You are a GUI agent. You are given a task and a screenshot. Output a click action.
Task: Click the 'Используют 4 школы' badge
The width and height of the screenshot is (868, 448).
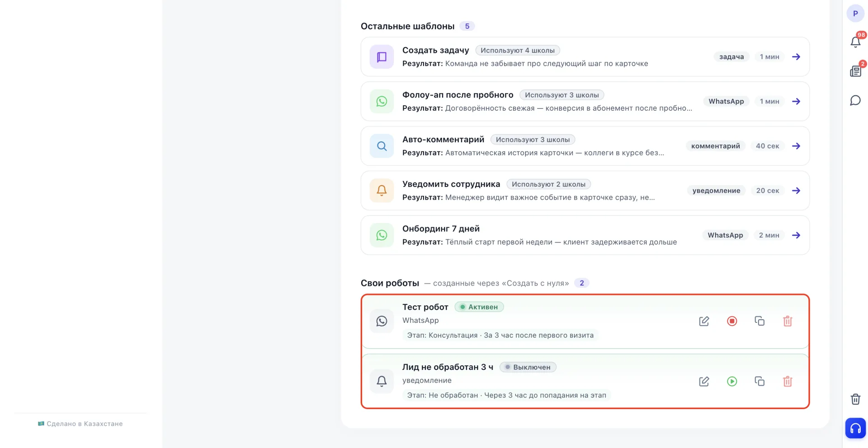tap(518, 51)
